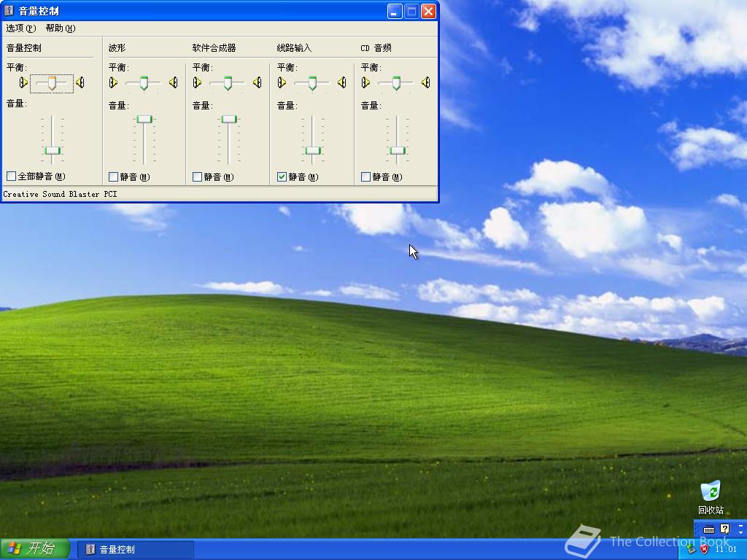Click the 线路输入 volume slider thumb
Viewport: 747px width, 560px height.
[x=313, y=150]
